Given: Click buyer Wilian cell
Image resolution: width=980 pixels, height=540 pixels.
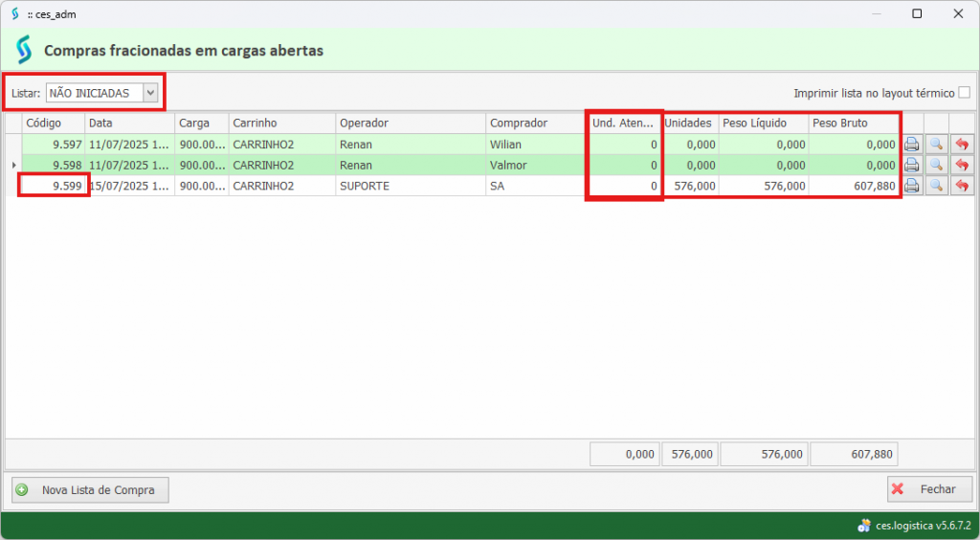Looking at the screenshot, I should 537,145.
